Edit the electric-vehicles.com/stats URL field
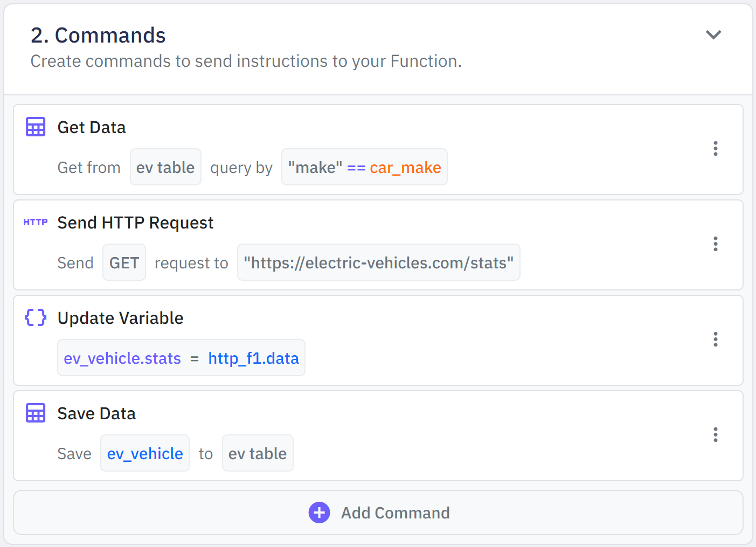Image resolution: width=756 pixels, height=547 pixels. pos(378,262)
